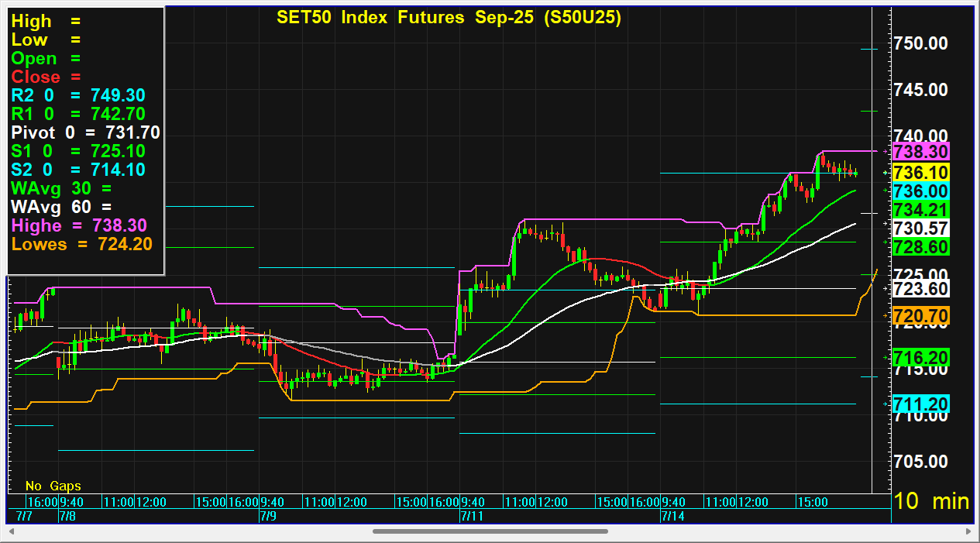Viewport: 980px width, 543px height.
Task: Click the magenta 738.30 price tag
Action: [x=921, y=152]
